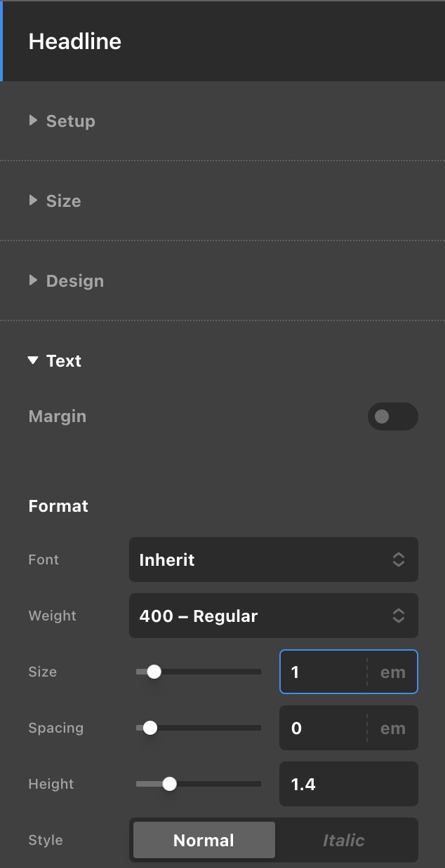Screen dimensions: 445x868
Task: Click the Spacing value input field
Action: [323, 728]
